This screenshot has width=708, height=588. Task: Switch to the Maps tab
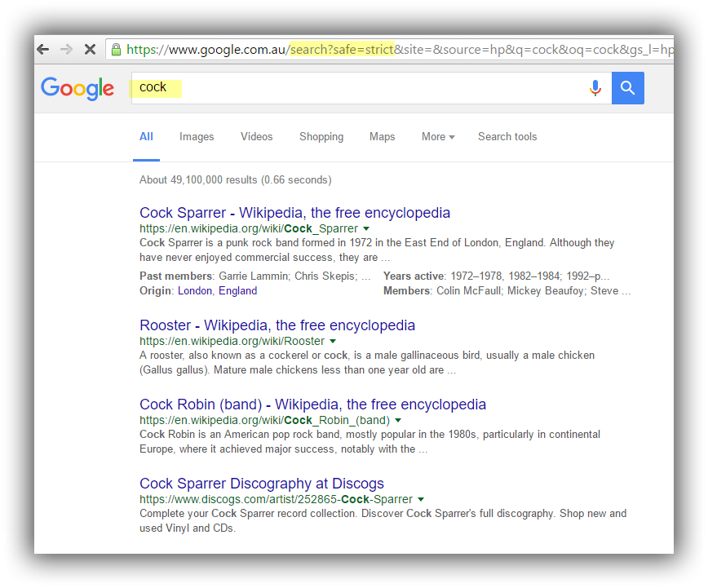(382, 136)
